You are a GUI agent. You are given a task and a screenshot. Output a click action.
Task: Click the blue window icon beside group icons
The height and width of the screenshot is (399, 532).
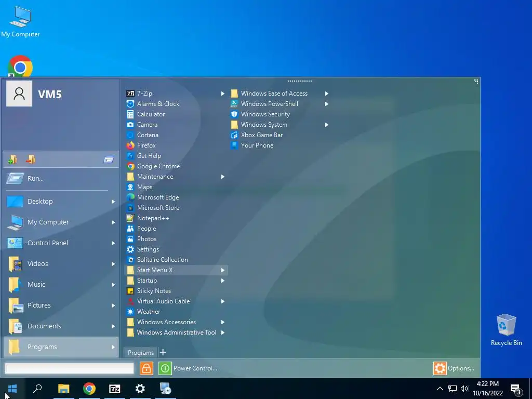click(x=109, y=159)
